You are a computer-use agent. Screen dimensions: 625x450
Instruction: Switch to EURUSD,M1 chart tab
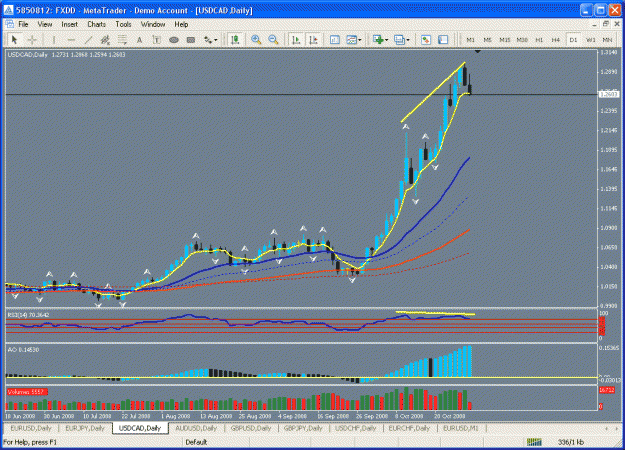461,428
